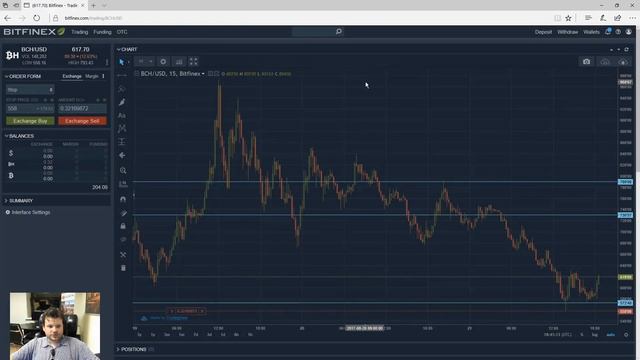Toggle fullscreen chart mode
Image resolution: width=640 pixels, height=360 pixels.
coord(193,62)
